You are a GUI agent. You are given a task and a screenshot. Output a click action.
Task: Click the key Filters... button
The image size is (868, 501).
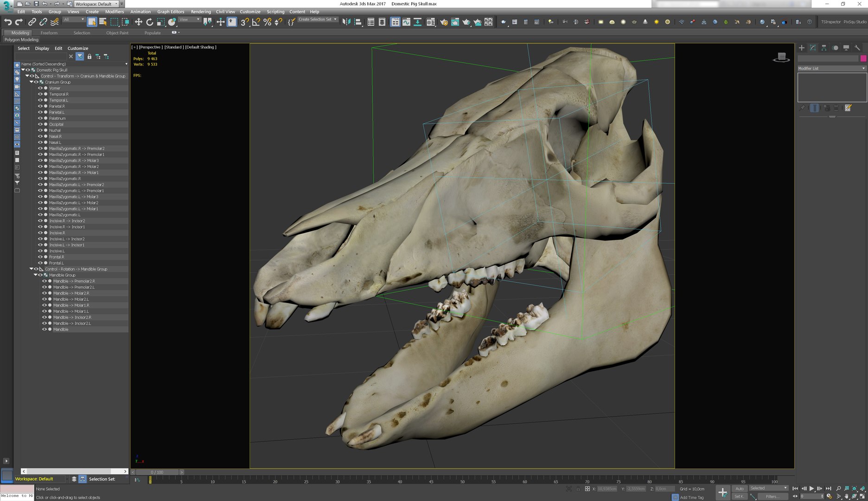[772, 496]
